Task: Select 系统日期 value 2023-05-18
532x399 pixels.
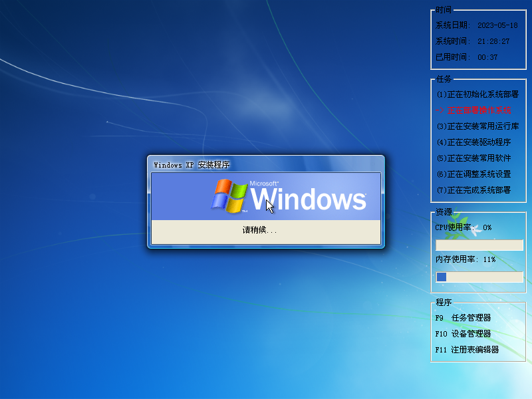Action: 497,25
